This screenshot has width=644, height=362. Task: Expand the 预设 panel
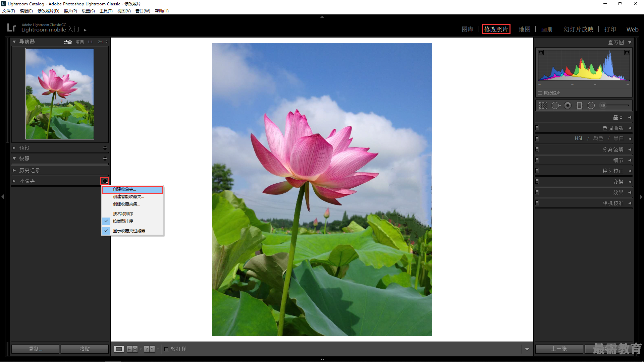(14, 148)
